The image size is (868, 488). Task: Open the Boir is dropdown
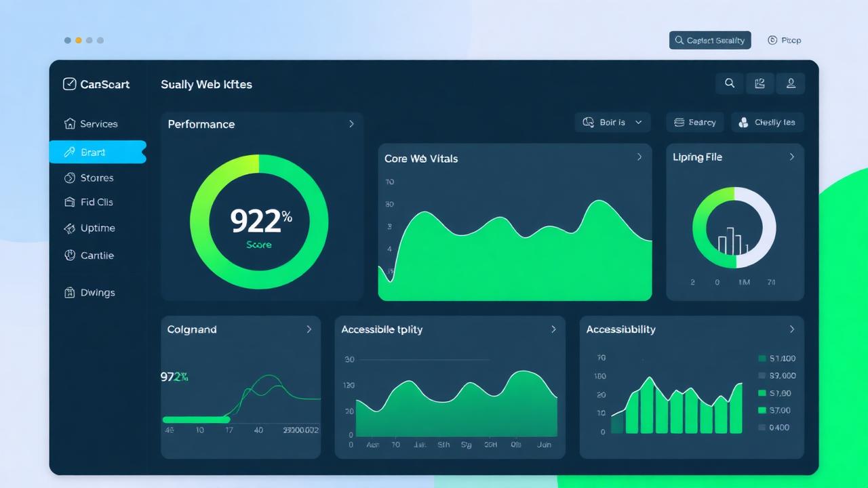(x=612, y=122)
